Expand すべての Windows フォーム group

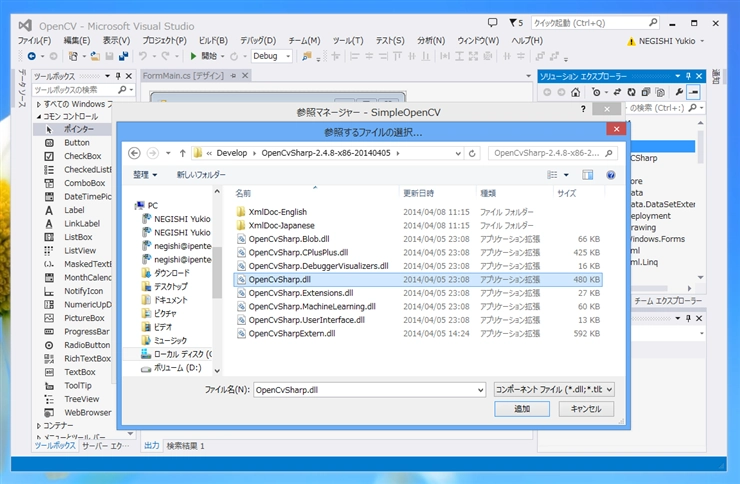click(39, 104)
